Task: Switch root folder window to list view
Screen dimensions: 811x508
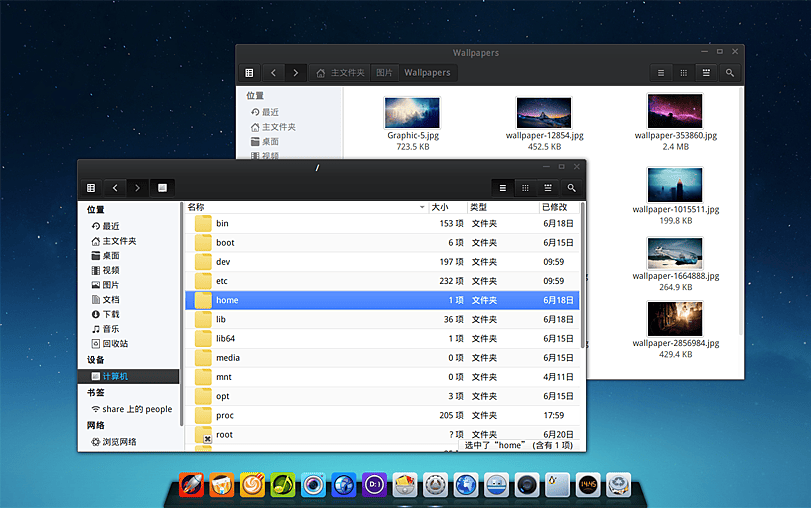Action: 503,187
